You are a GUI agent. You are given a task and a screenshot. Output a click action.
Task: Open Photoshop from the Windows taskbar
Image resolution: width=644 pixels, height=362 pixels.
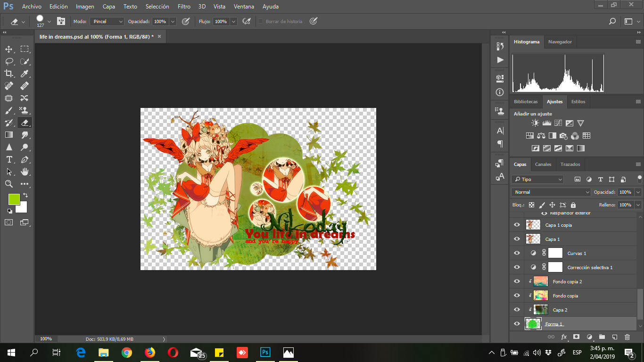265,352
